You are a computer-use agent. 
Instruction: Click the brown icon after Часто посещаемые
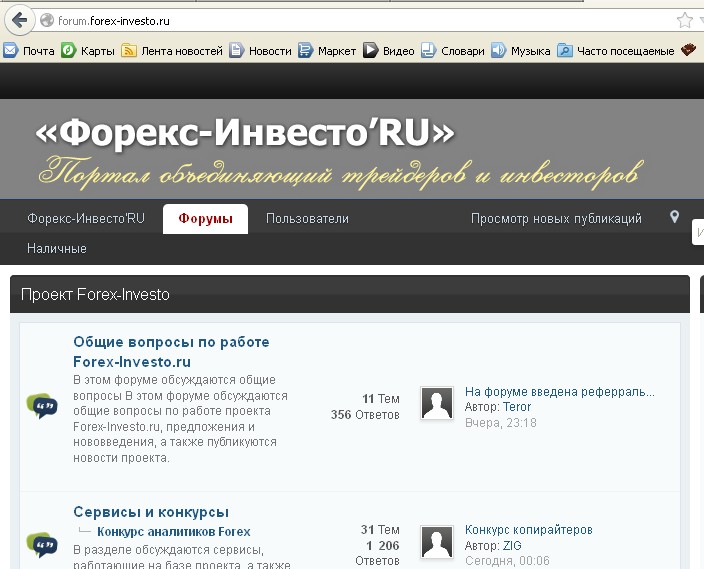pyautogui.click(x=688, y=50)
